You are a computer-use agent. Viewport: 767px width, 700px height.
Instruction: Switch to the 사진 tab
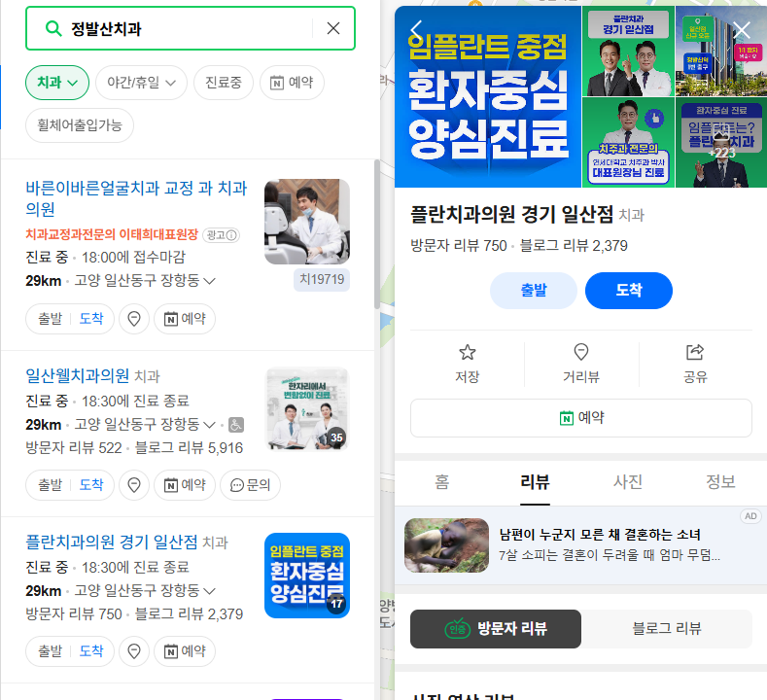click(x=628, y=482)
